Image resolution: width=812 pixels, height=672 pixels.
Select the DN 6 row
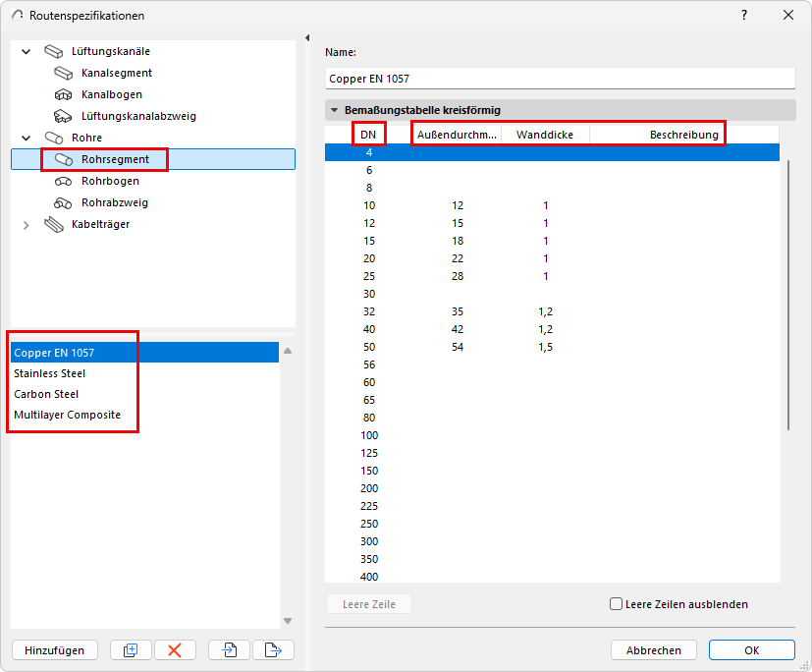[552, 170]
